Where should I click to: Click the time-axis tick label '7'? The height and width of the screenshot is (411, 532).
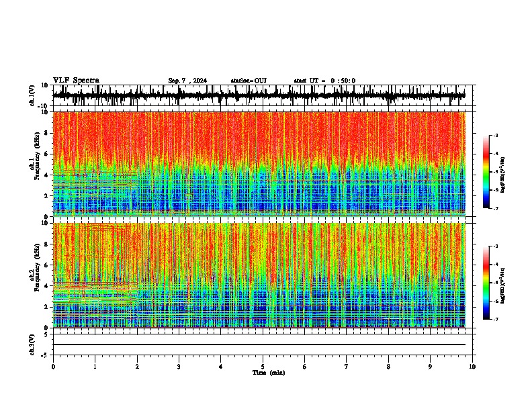[x=347, y=367]
